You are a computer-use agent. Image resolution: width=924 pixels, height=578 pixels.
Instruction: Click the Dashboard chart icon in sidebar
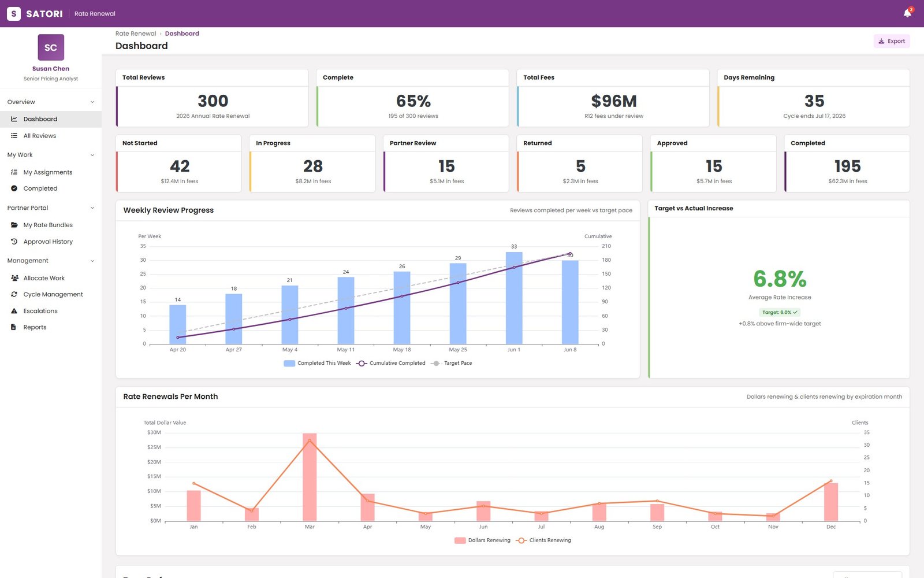coord(14,119)
